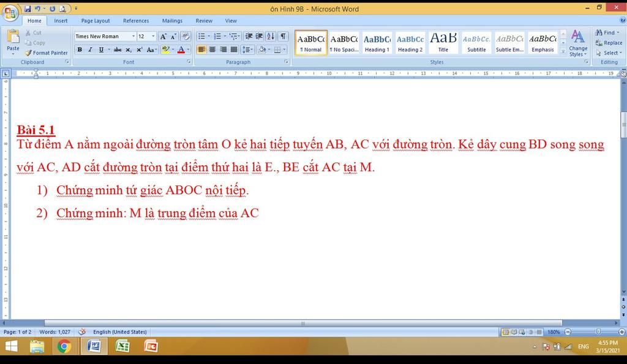
Task: Toggle Bold formatting
Action: point(80,50)
